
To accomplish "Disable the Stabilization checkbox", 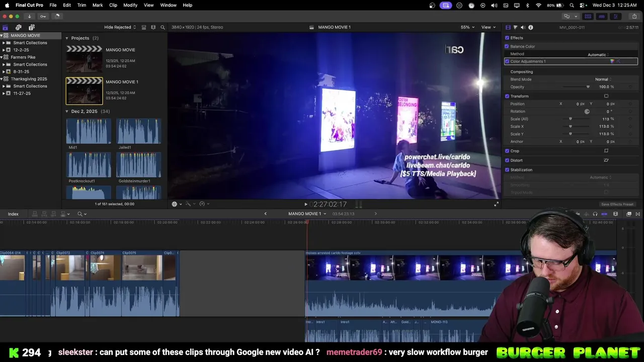I will click(x=507, y=170).
